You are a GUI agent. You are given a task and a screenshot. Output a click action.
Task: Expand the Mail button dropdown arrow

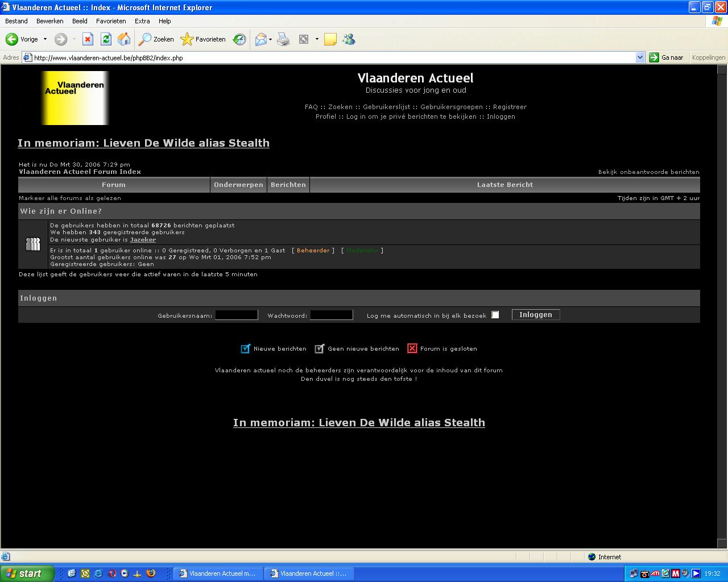click(271, 39)
